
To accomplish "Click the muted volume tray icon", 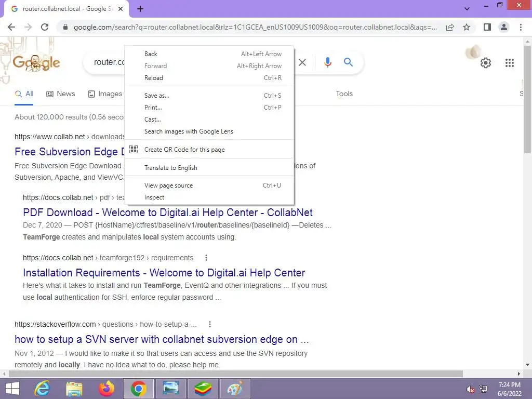I will tap(470, 389).
